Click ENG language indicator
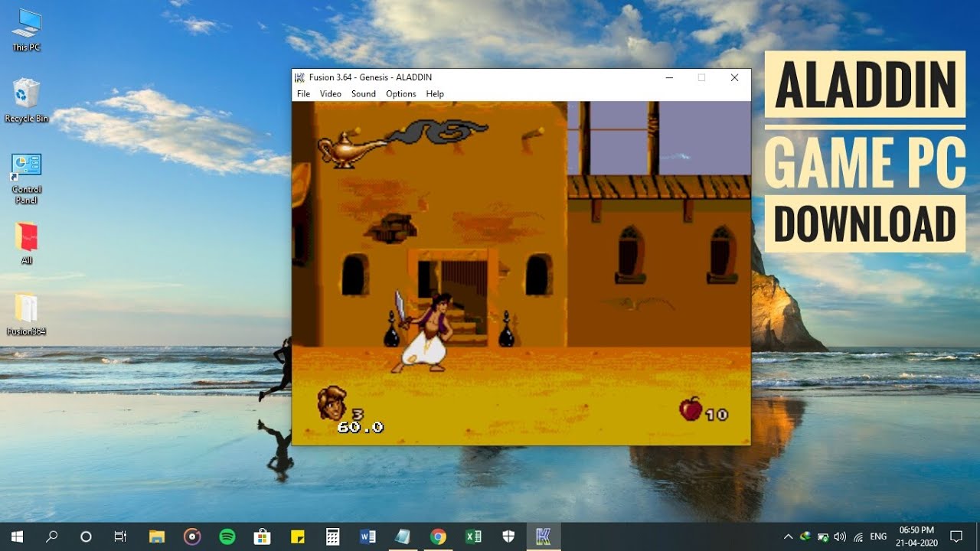This screenshot has width=980, height=551. click(x=879, y=536)
